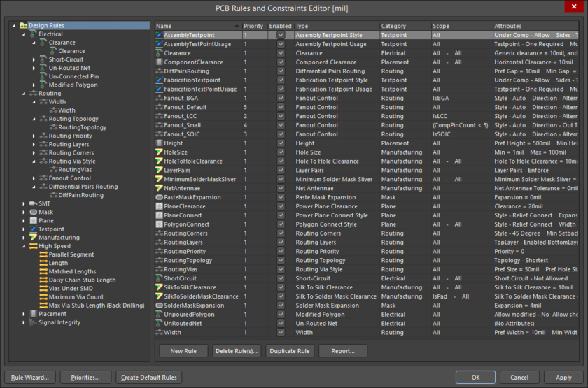The image size is (588, 388).
Task: Toggle Enabled checkbox for Fanout_Default
Action: point(281,107)
